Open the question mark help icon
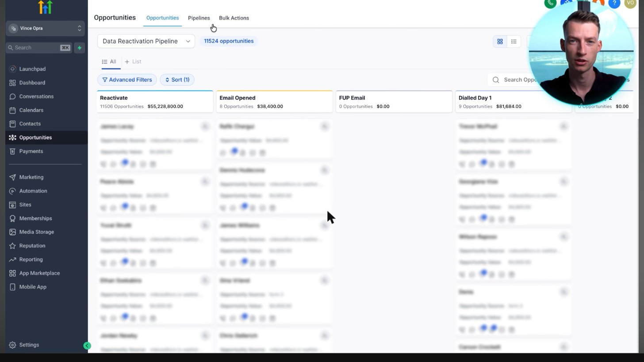This screenshot has width=644, height=362. coord(614,3)
